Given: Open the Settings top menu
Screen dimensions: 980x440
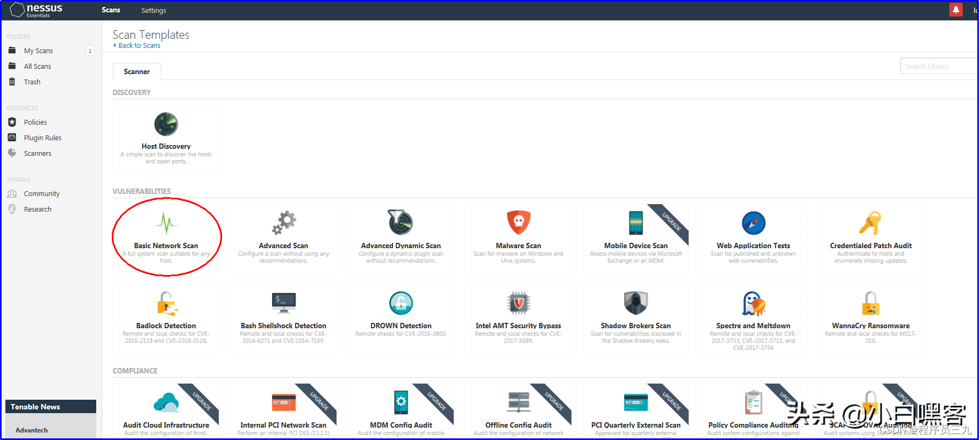Looking at the screenshot, I should (154, 10).
